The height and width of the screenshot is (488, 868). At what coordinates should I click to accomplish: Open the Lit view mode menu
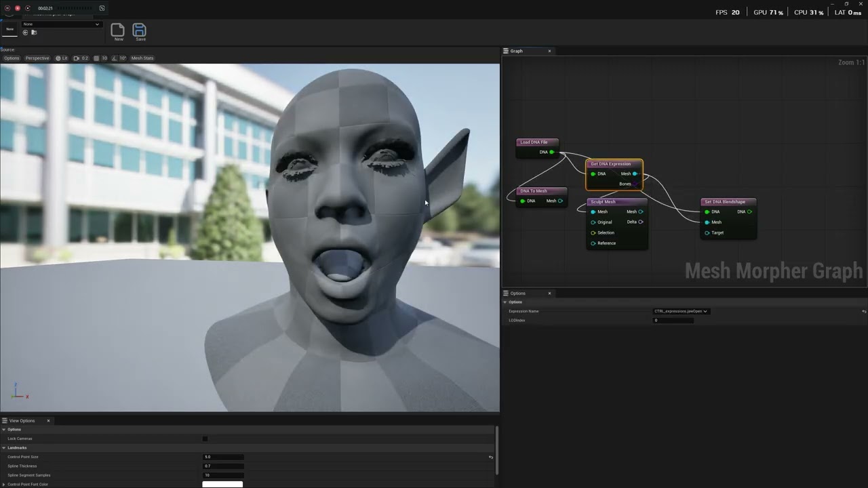tap(62, 58)
